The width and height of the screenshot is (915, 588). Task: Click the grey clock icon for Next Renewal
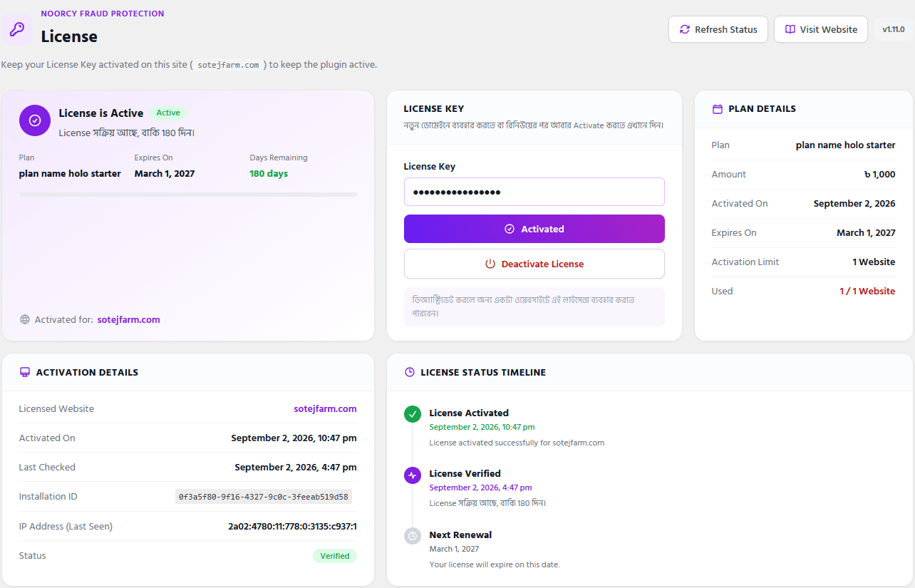point(413,536)
